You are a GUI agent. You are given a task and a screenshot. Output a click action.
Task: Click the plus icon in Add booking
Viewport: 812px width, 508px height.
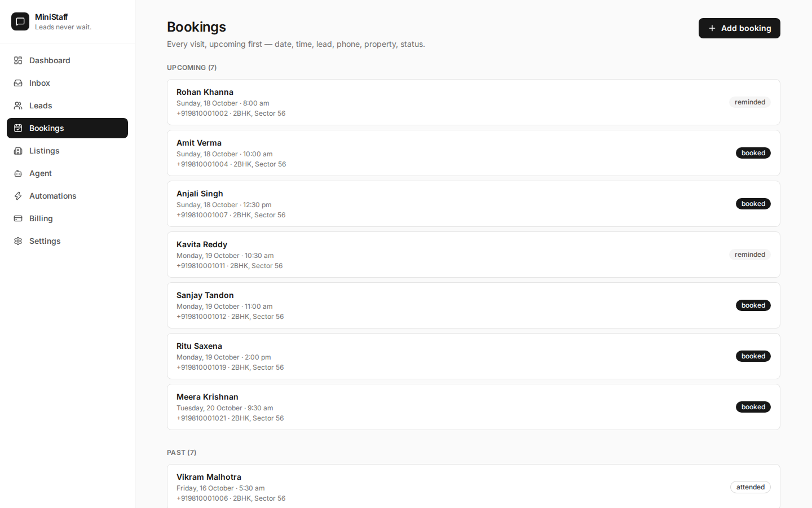pos(712,28)
